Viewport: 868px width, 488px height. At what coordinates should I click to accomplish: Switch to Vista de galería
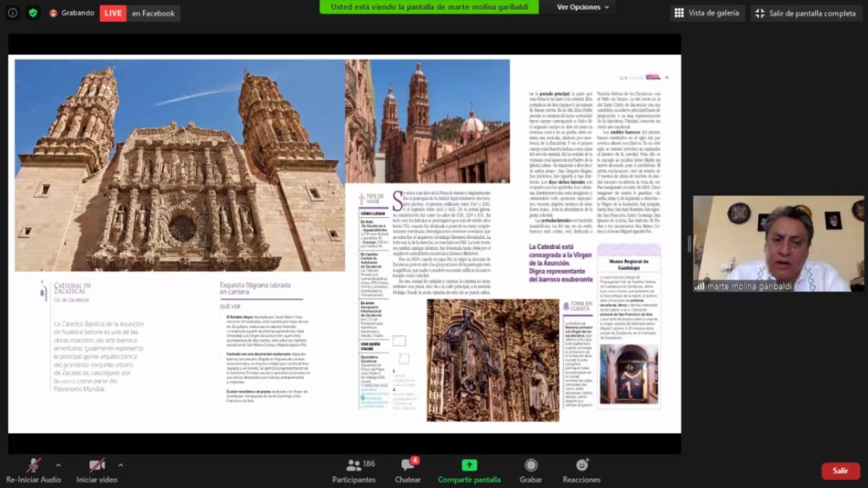(706, 13)
